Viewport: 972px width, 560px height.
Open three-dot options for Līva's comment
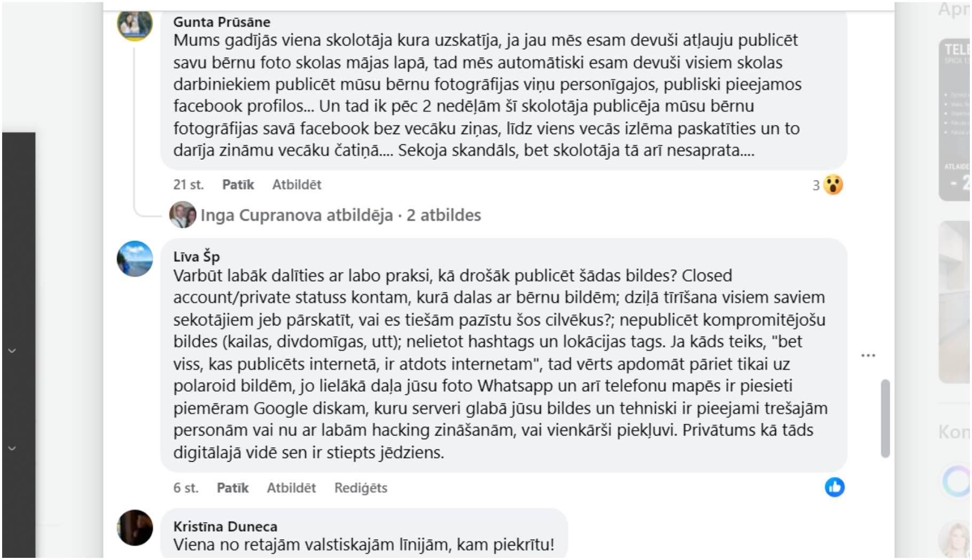click(x=868, y=355)
